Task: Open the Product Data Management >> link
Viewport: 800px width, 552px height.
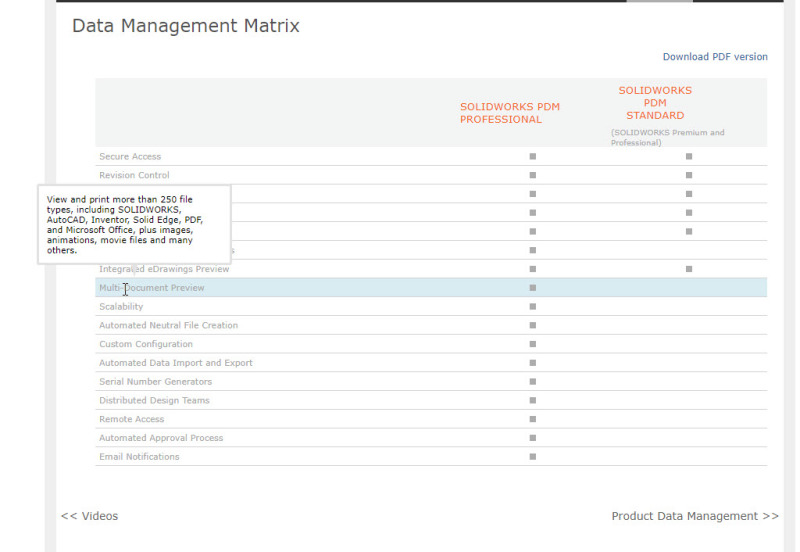Action: coord(695,516)
